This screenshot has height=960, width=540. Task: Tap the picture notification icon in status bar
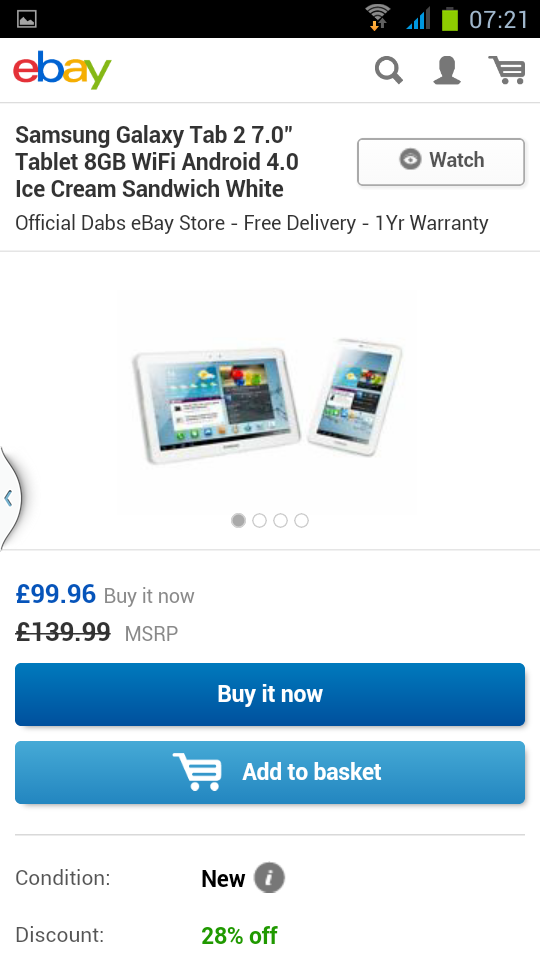[x=27, y=19]
